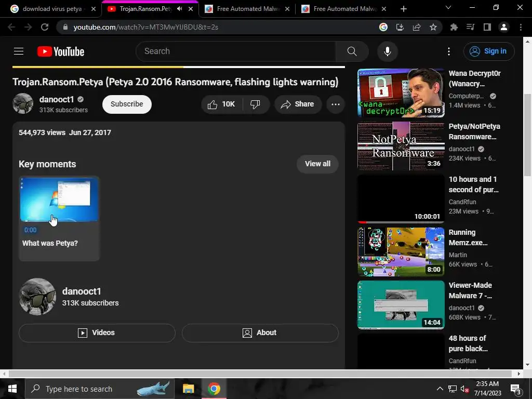Go to the YouTube home logo
This screenshot has width=532, height=399.
tap(61, 51)
